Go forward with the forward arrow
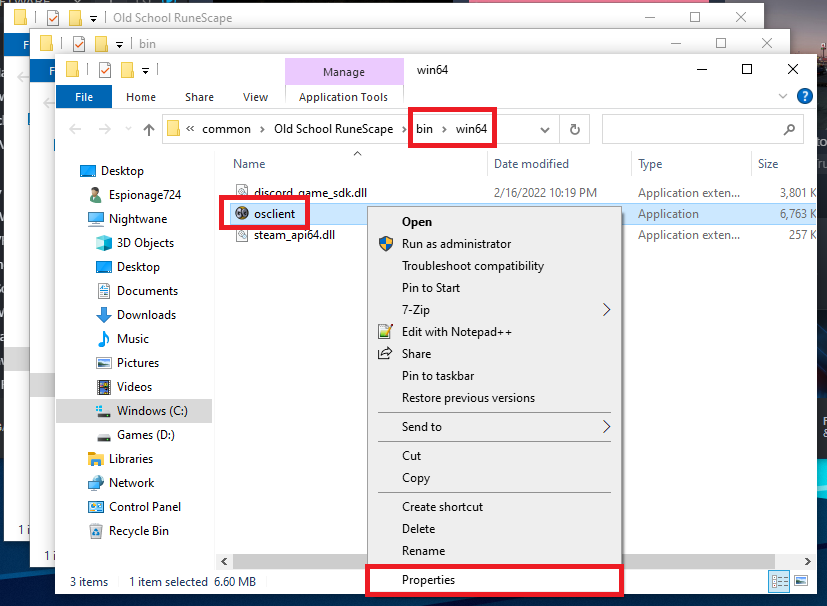Image resolution: width=827 pixels, height=606 pixels. (x=104, y=129)
